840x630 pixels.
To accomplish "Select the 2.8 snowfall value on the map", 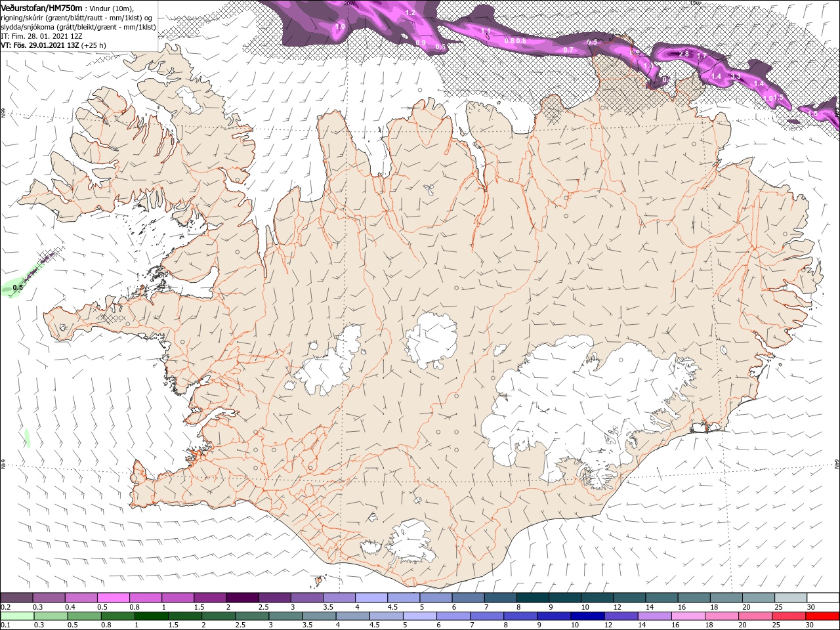I will (x=684, y=54).
